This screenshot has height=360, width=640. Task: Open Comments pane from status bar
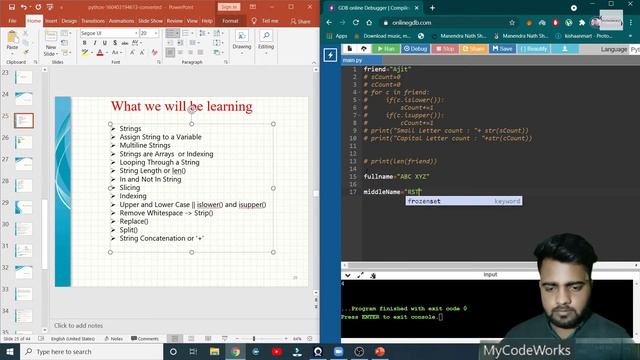(145, 338)
